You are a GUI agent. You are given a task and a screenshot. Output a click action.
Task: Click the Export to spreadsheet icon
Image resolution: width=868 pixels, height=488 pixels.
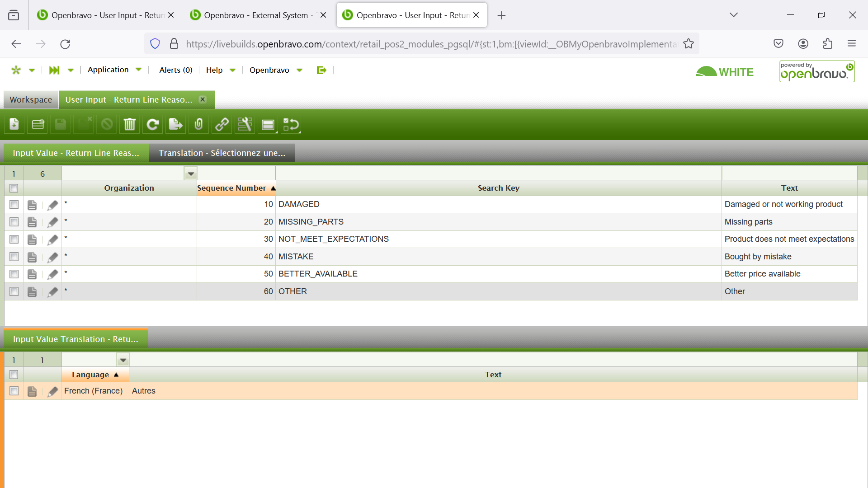tap(175, 124)
